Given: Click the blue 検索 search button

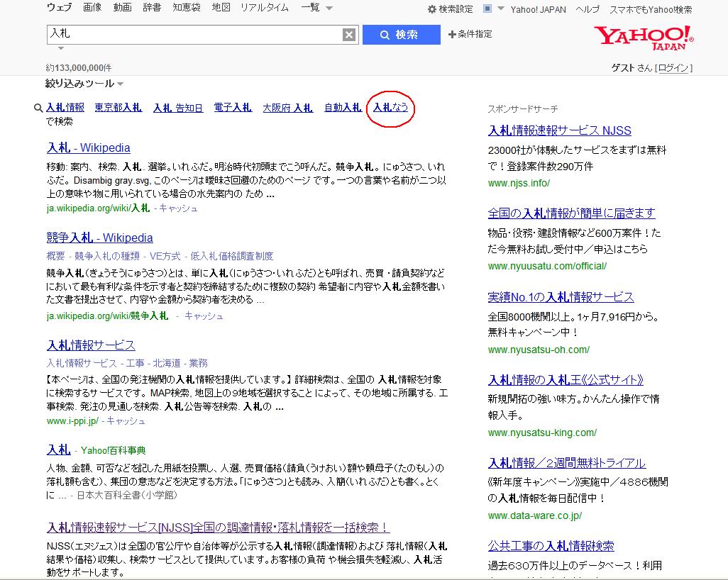Looking at the screenshot, I should (x=401, y=35).
